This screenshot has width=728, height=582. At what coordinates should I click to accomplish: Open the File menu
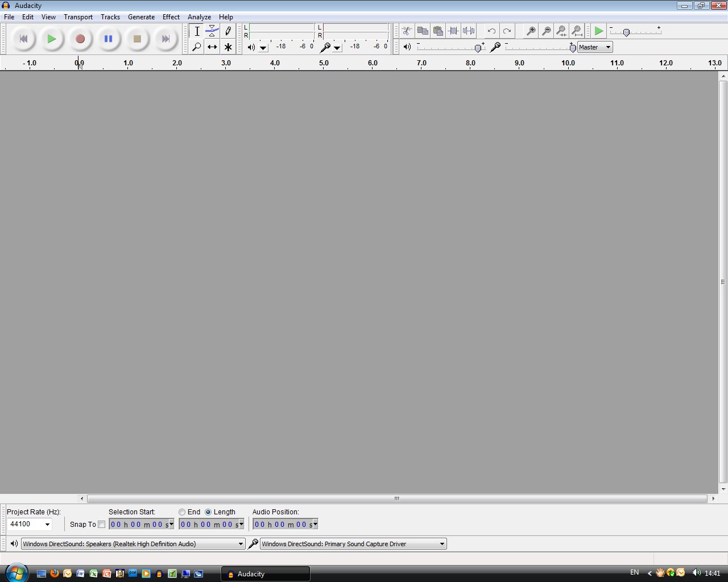coord(9,17)
